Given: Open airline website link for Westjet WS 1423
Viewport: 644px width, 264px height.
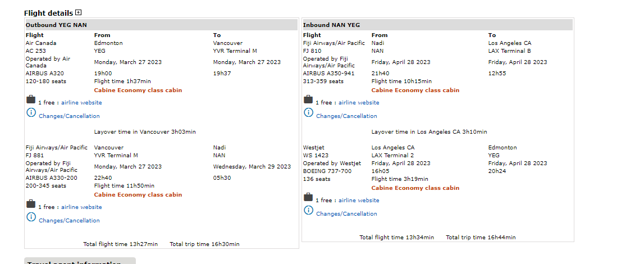Looking at the screenshot, I should point(359,201).
